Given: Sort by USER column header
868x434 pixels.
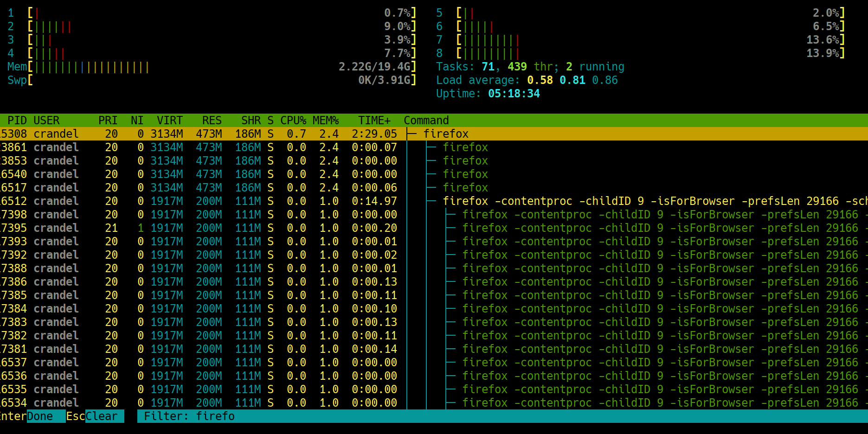Looking at the screenshot, I should point(46,121).
